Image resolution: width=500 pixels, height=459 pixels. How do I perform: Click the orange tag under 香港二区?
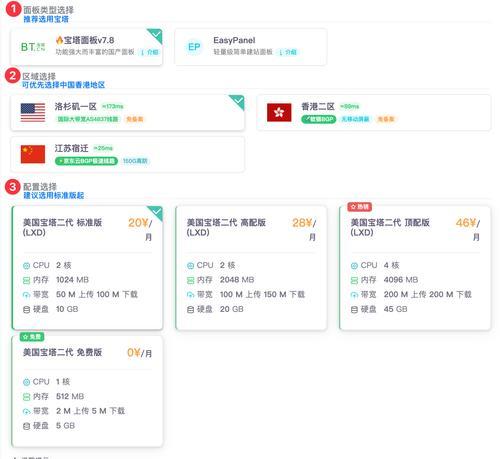pos(386,119)
